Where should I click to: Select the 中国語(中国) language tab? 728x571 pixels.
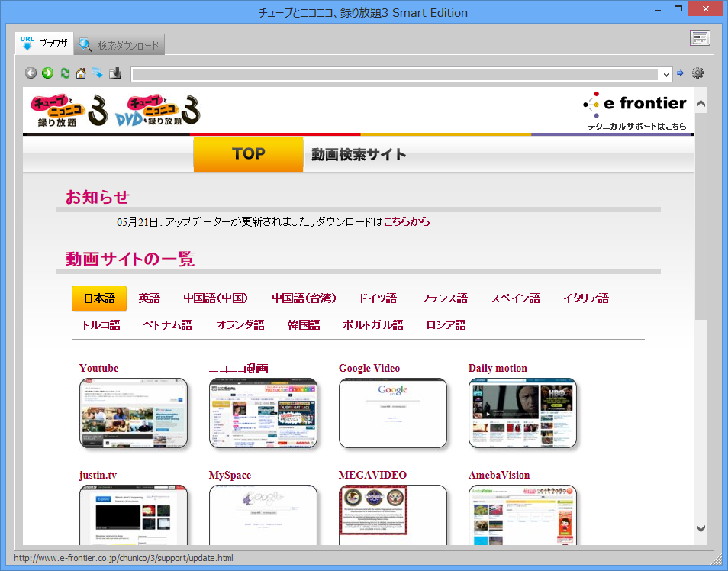[215, 298]
